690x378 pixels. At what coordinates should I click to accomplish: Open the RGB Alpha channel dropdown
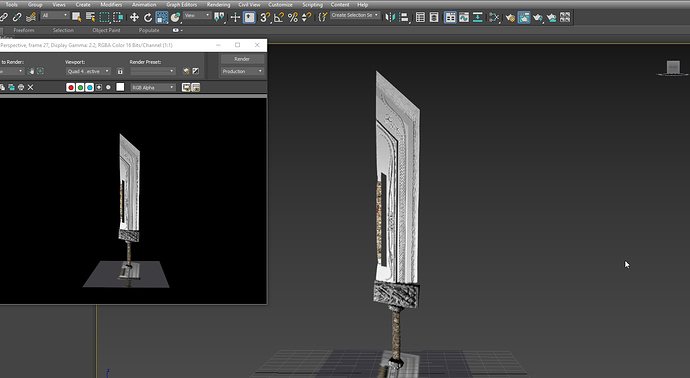pyautogui.click(x=153, y=87)
